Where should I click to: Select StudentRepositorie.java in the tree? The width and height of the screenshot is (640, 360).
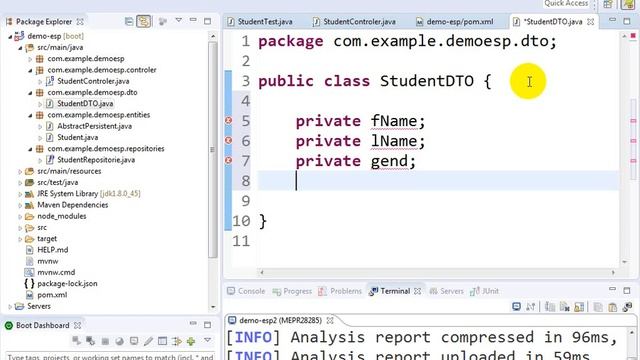[96, 160]
